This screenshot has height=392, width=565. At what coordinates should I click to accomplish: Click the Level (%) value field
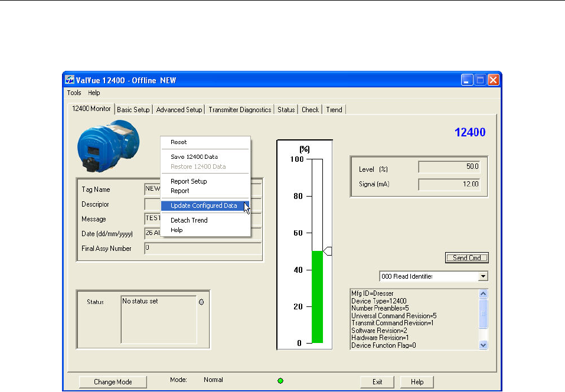449,166
